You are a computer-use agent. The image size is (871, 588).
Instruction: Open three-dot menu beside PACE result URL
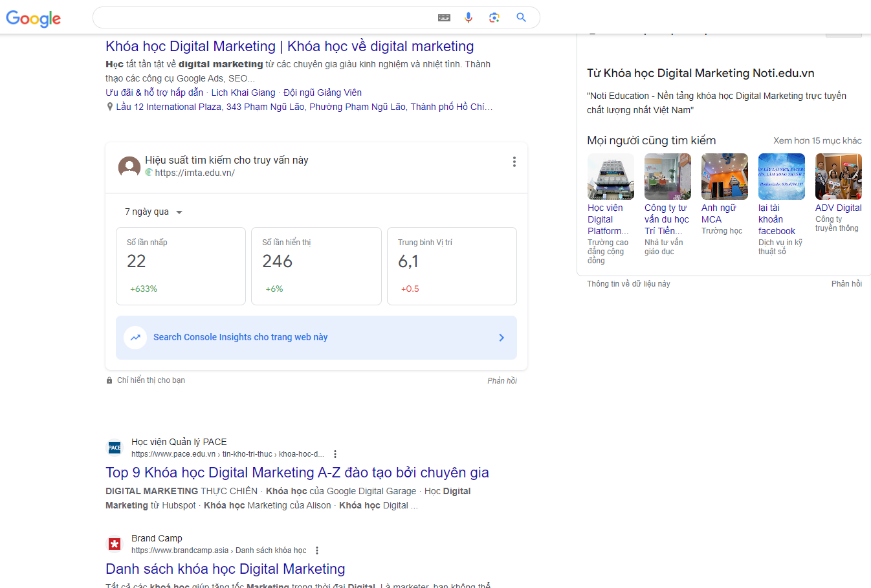tap(335, 454)
